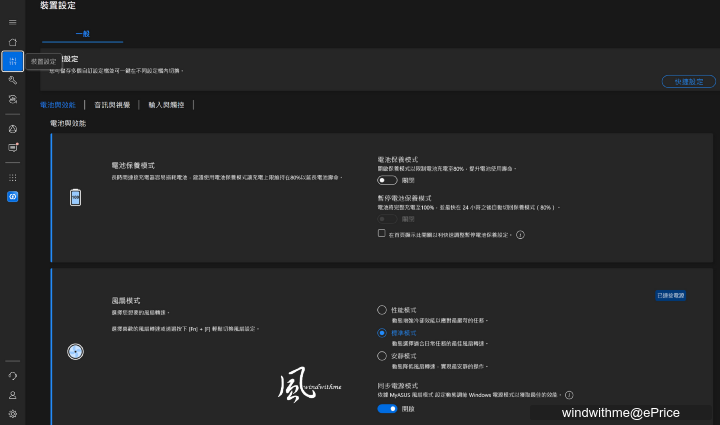Select the highlighted 裝置設定 sliders icon
Image resolution: width=720 pixels, height=425 pixels.
point(12,61)
